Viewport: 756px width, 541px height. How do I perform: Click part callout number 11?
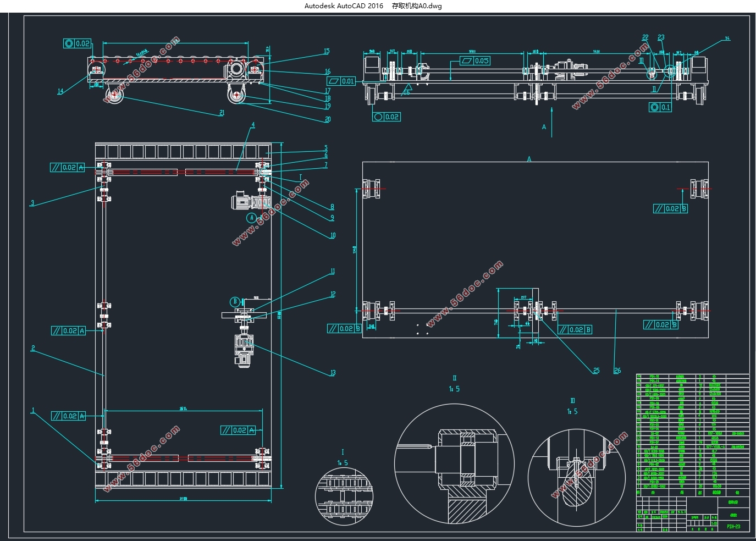pos(332,271)
